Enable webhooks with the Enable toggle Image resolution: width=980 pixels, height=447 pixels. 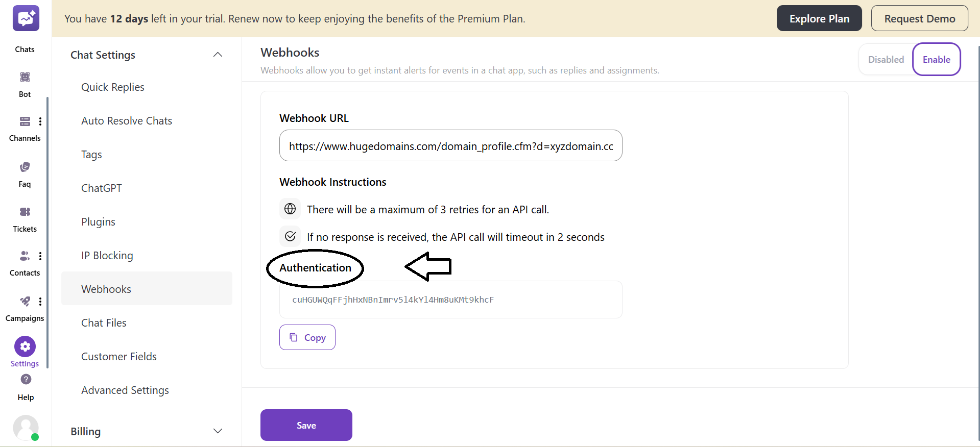coord(936,59)
